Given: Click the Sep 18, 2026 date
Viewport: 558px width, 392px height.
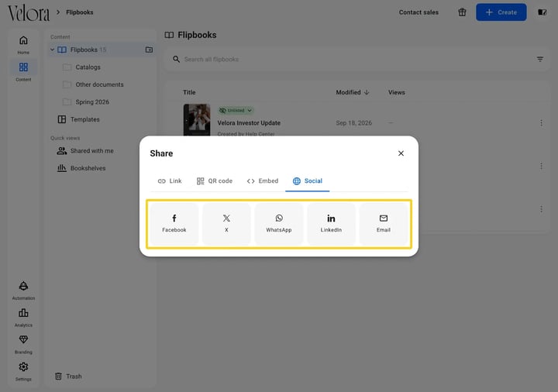Looking at the screenshot, I should pos(353,122).
